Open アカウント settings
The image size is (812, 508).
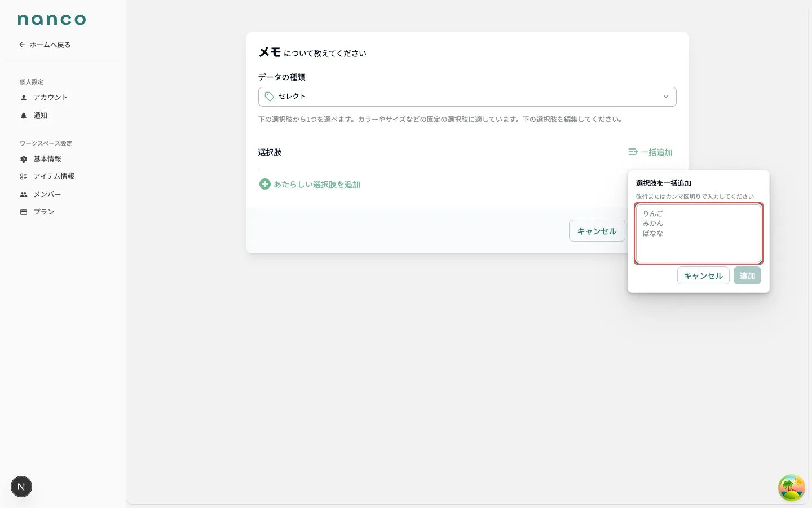[51, 98]
